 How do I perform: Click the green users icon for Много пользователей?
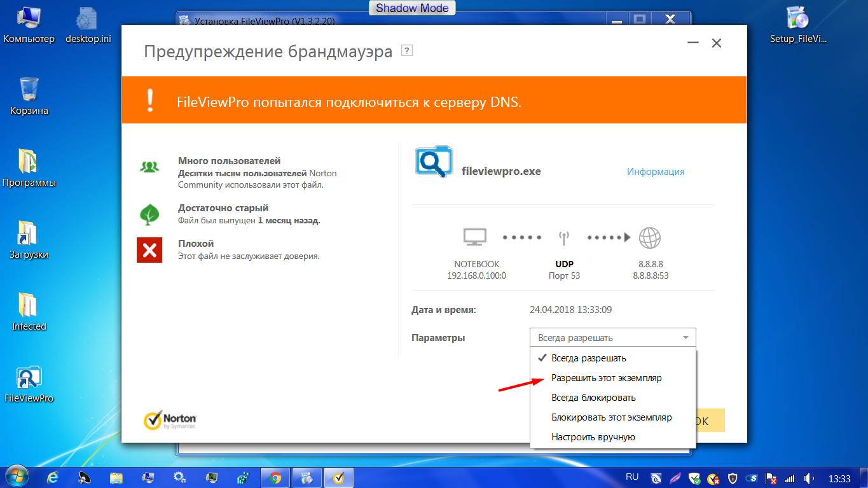[149, 167]
